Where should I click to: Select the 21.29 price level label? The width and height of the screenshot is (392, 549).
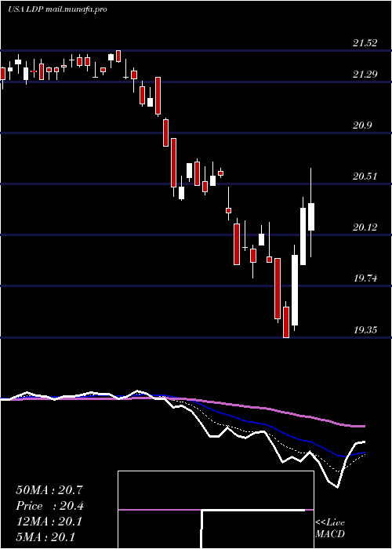365,75
